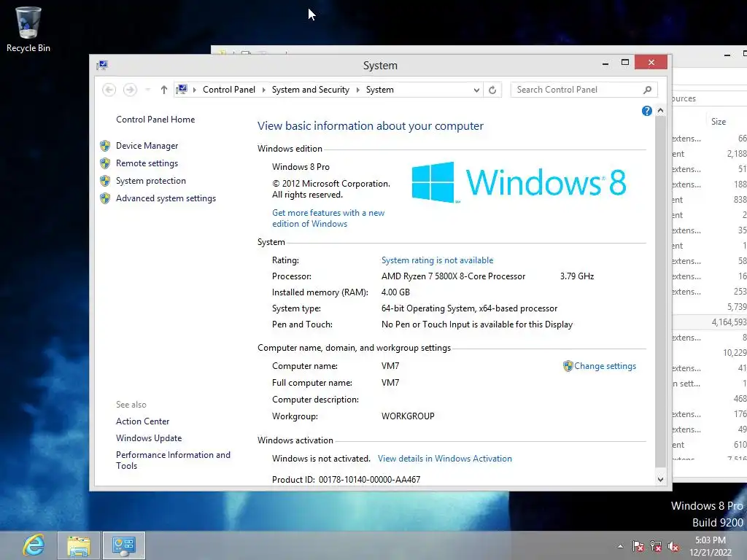Minimize the background Explorer window
747x560 pixels.
tap(727, 55)
